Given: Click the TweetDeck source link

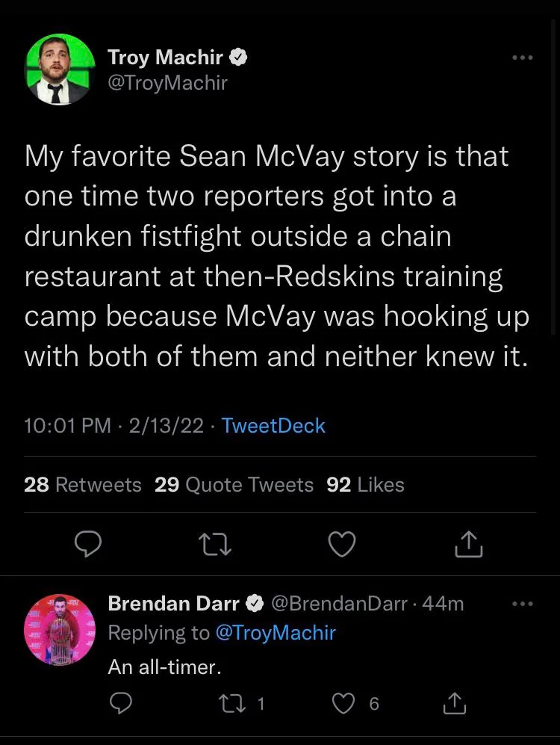Looking at the screenshot, I should click(273, 426).
